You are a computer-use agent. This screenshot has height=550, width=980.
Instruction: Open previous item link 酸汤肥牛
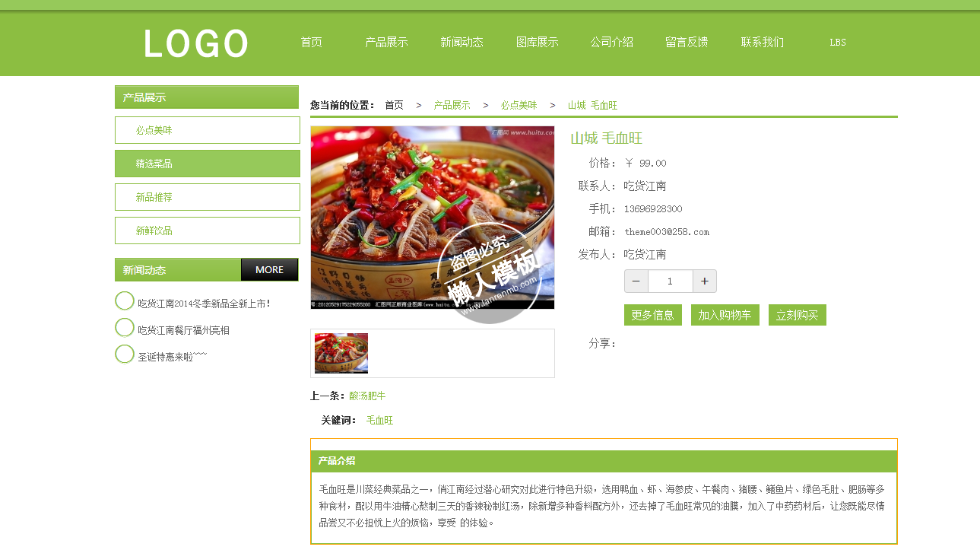[367, 396]
